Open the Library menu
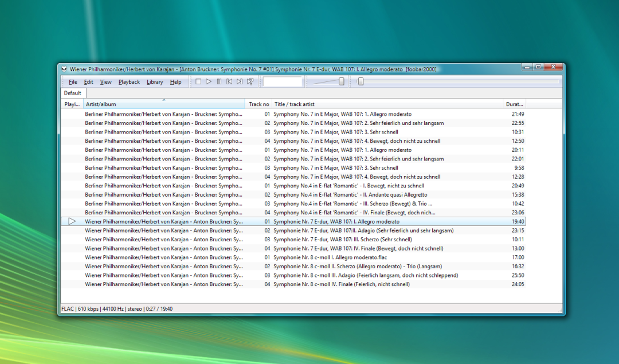 [x=155, y=82]
